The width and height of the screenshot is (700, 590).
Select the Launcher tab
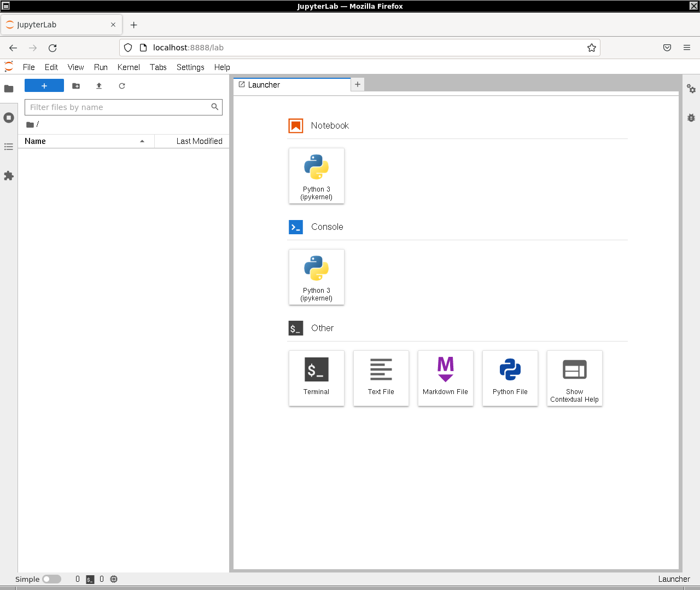click(292, 85)
